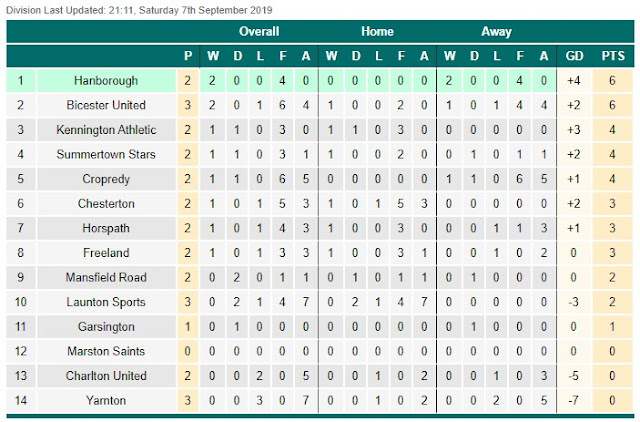Click the PTS column header
This screenshot has height=422, width=640.
[x=613, y=56]
